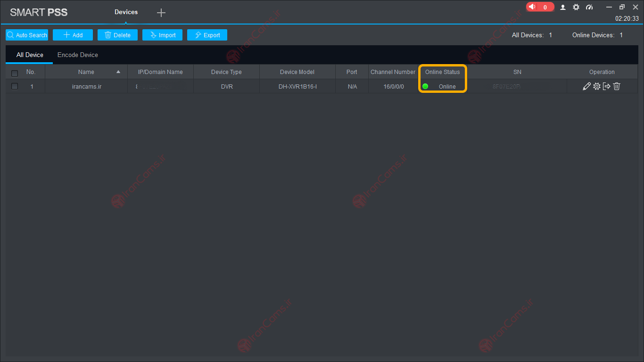Open device config gear for irancams.ir
This screenshot has width=644, height=362.
click(x=597, y=86)
